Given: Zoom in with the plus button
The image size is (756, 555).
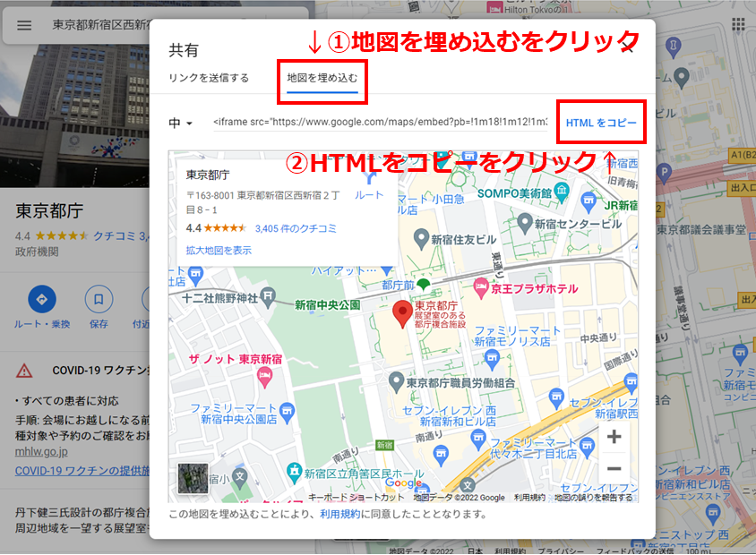Looking at the screenshot, I should pos(614,437).
